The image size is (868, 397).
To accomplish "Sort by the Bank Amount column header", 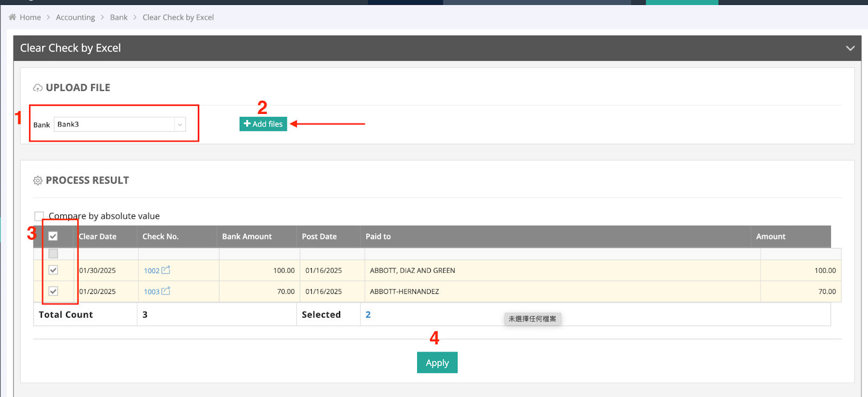I will point(247,236).
